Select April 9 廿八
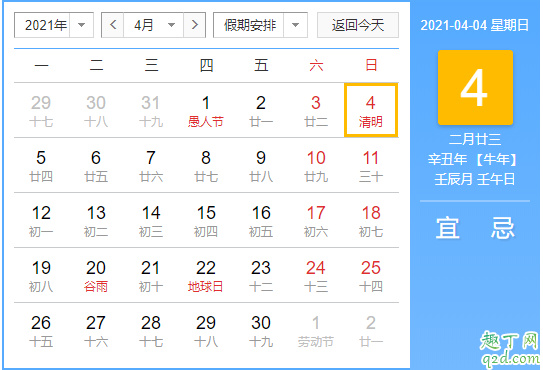 (261, 166)
